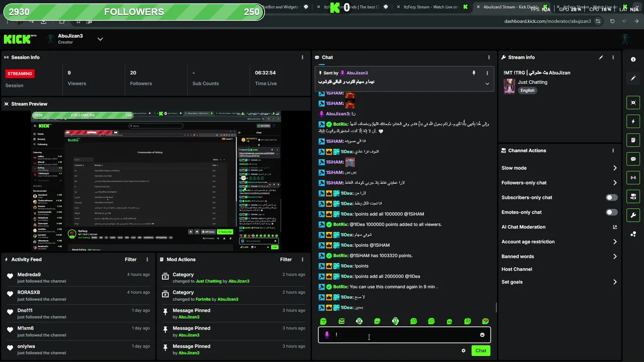Click AbuJizan3 link in Fortnite category change
The height and width of the screenshot is (362, 644).
tap(228, 299)
